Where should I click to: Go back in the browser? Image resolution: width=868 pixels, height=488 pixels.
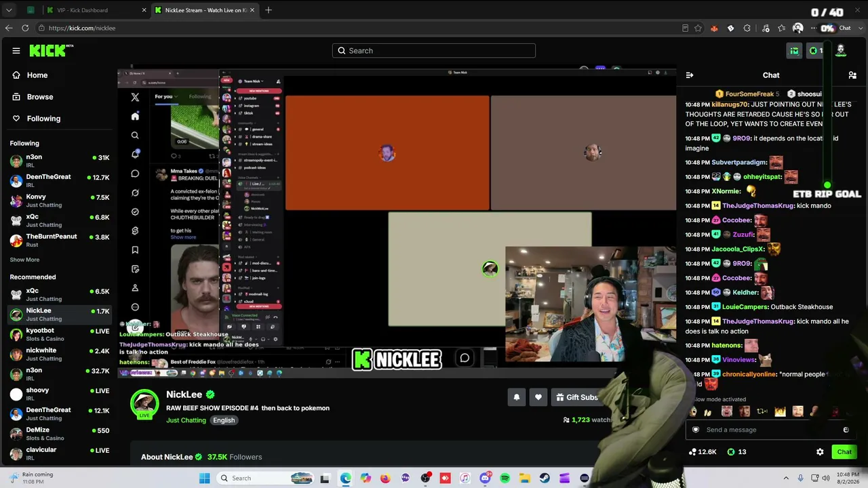9,28
